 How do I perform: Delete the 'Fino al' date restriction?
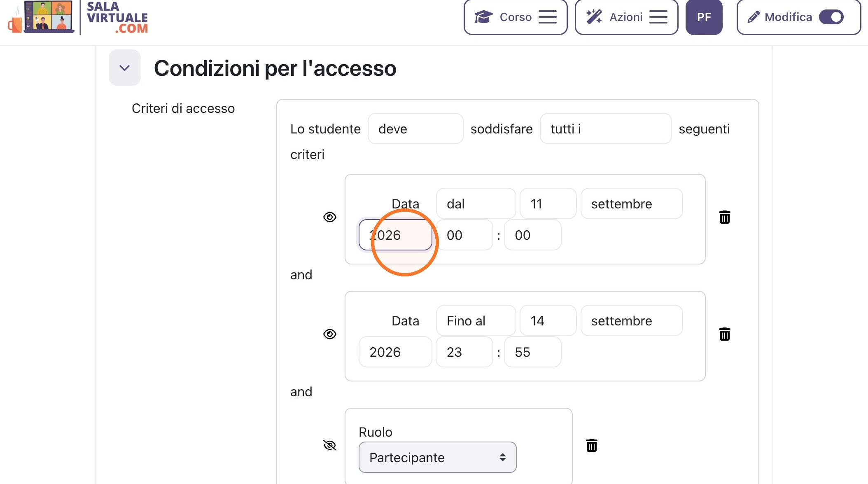point(725,334)
